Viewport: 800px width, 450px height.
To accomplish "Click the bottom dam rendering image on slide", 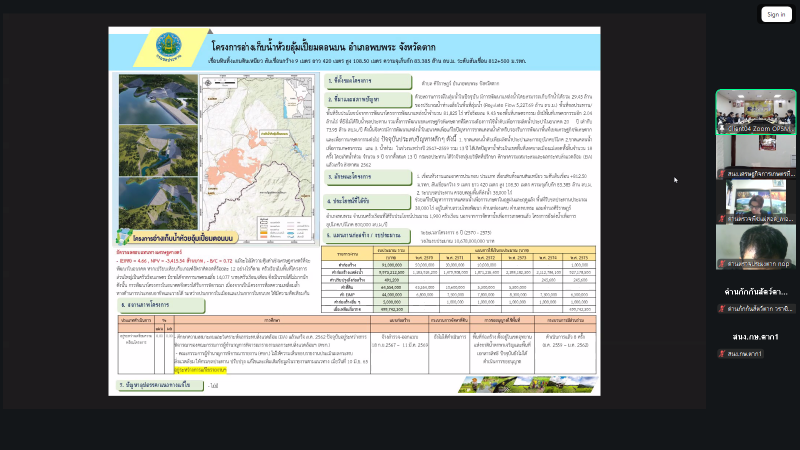I will click(158, 203).
